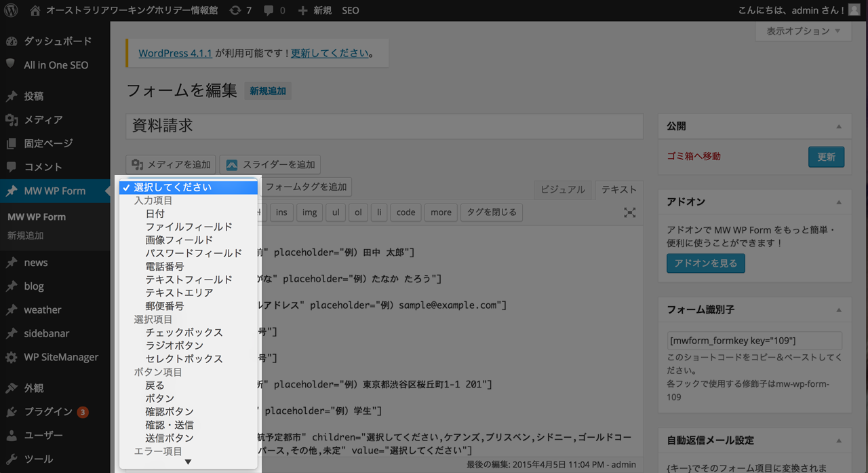The width and height of the screenshot is (868, 473).
Task: Choose テキストエリア from the dropdown list
Action: (189, 292)
